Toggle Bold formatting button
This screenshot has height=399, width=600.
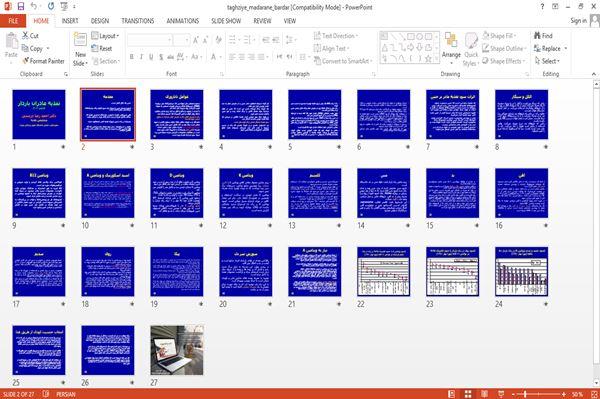pyautogui.click(x=132, y=57)
